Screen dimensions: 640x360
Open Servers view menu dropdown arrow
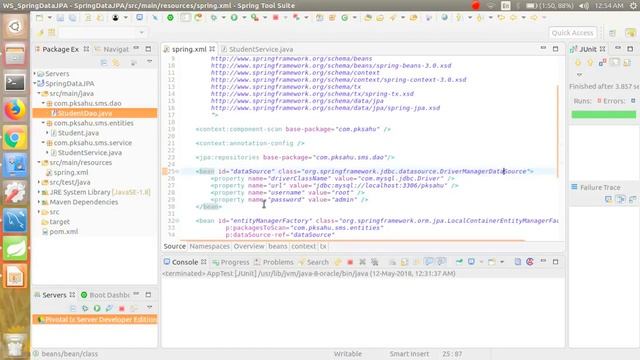[x=150, y=307]
